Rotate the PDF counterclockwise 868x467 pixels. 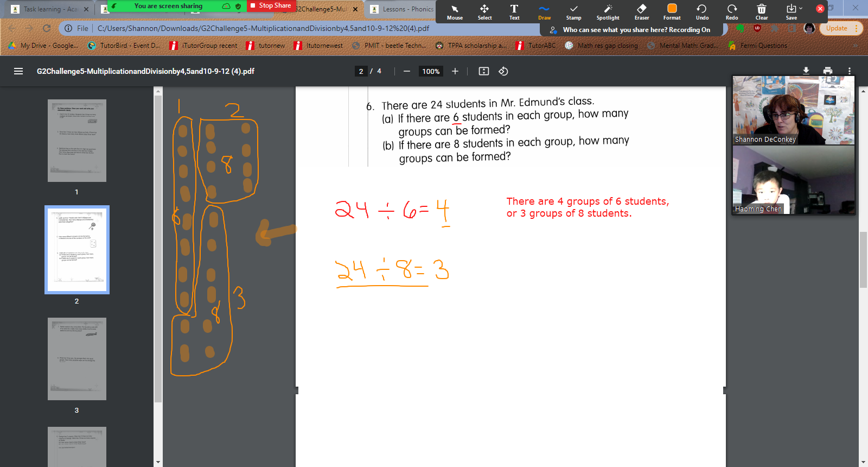(x=503, y=71)
